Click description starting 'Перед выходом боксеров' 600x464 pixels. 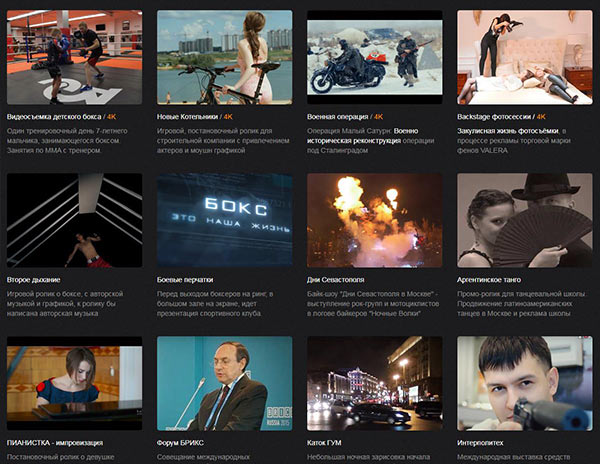coord(215,303)
